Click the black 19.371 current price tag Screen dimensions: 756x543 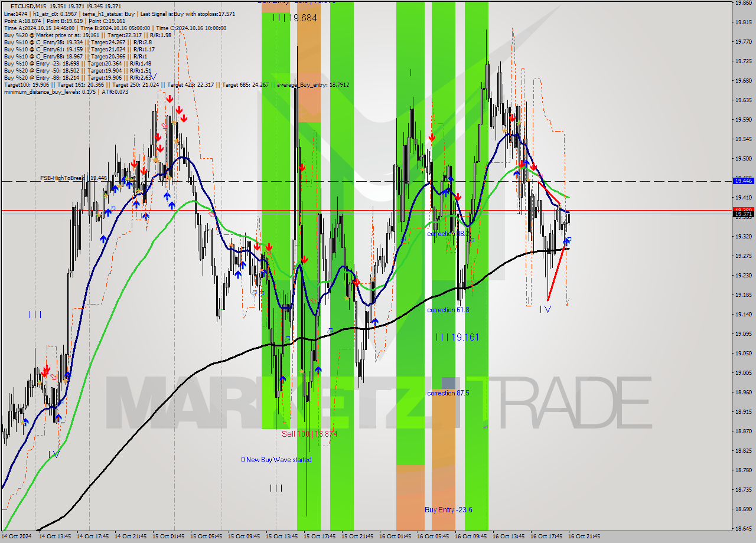pos(742,214)
